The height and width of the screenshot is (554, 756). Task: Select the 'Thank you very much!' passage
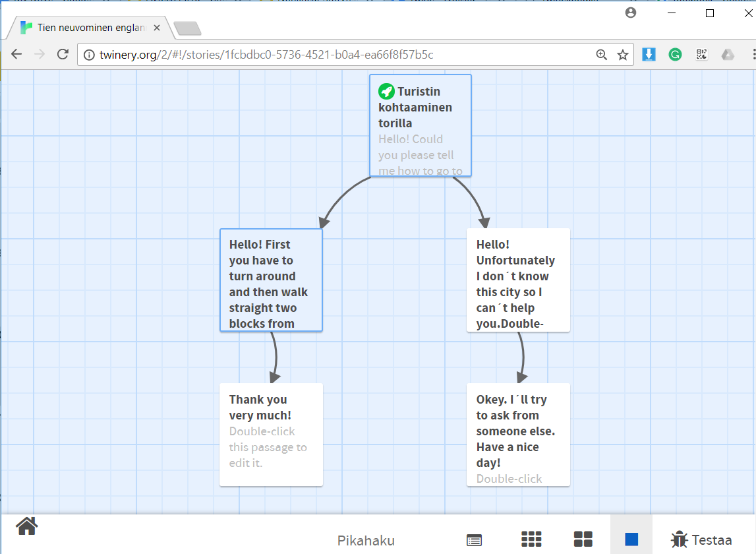point(271,435)
